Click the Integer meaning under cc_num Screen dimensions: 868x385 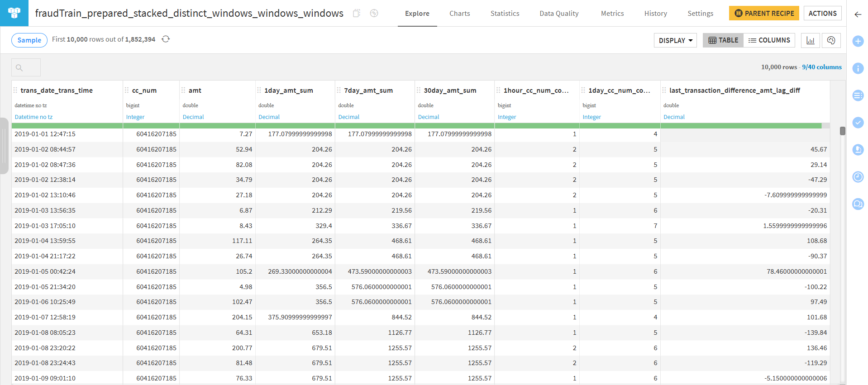[135, 117]
